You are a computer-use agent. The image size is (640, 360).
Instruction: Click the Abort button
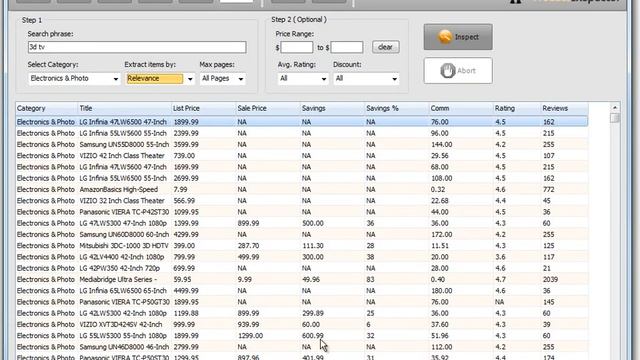coord(458,71)
